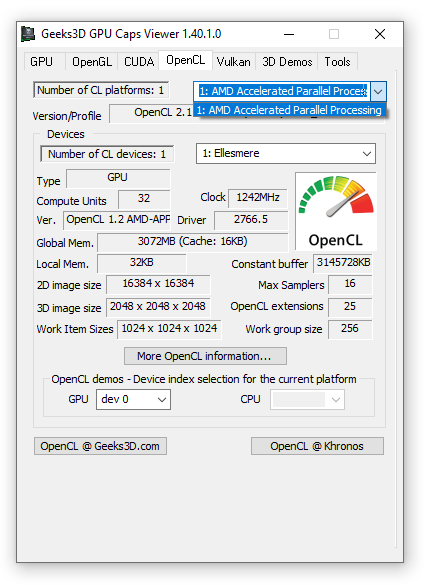Click the Number of CL devices field

[107, 154]
